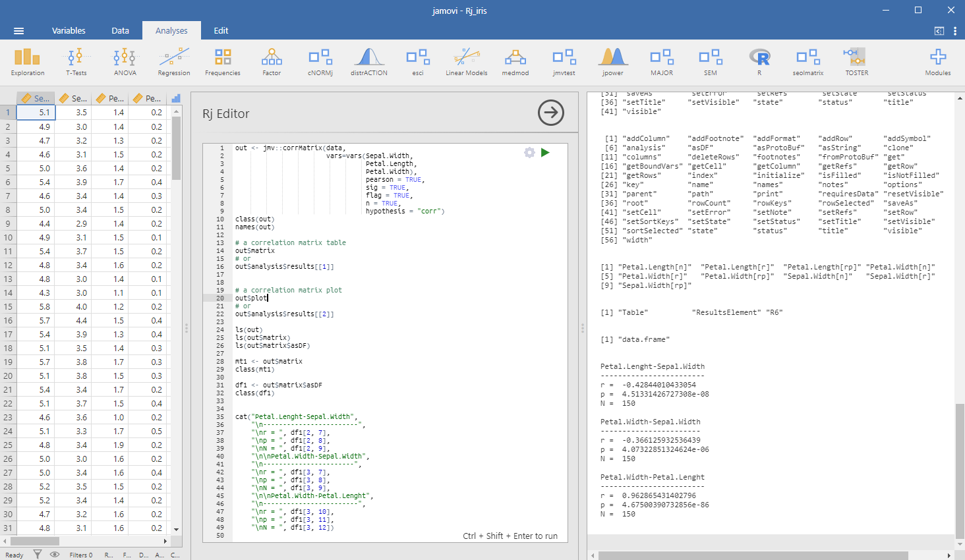Click result heading 'Petal.Width-Petal.Lenght'
This screenshot has height=560, width=965.
tap(652, 477)
